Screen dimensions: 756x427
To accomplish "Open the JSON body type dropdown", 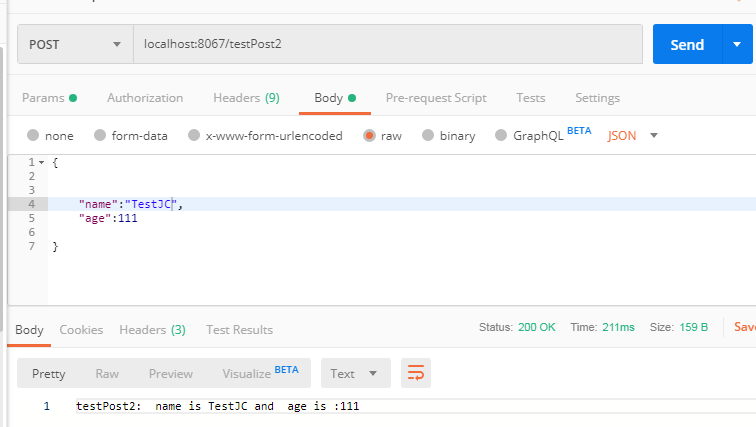I will tap(633, 135).
